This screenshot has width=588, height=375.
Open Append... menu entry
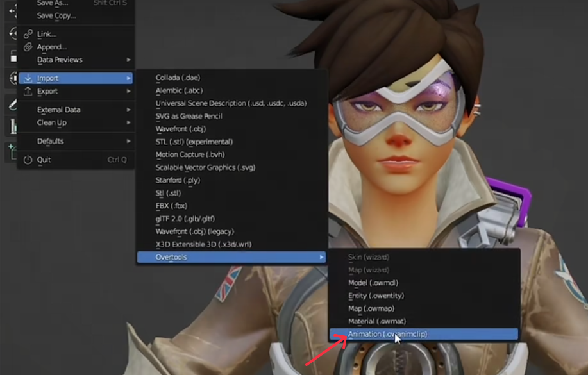click(x=76, y=47)
